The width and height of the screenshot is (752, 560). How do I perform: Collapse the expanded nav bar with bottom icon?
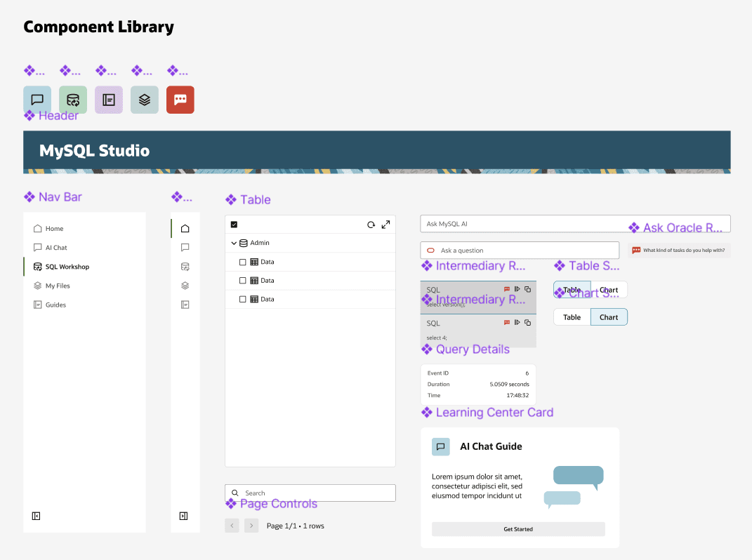click(36, 516)
